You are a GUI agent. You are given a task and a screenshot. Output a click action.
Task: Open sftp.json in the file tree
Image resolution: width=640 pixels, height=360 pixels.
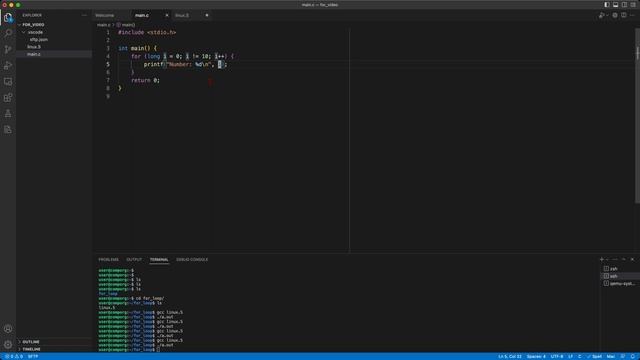(x=39, y=40)
